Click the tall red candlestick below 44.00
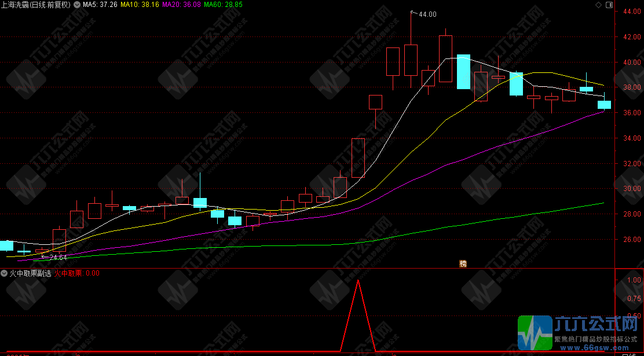 click(x=411, y=60)
